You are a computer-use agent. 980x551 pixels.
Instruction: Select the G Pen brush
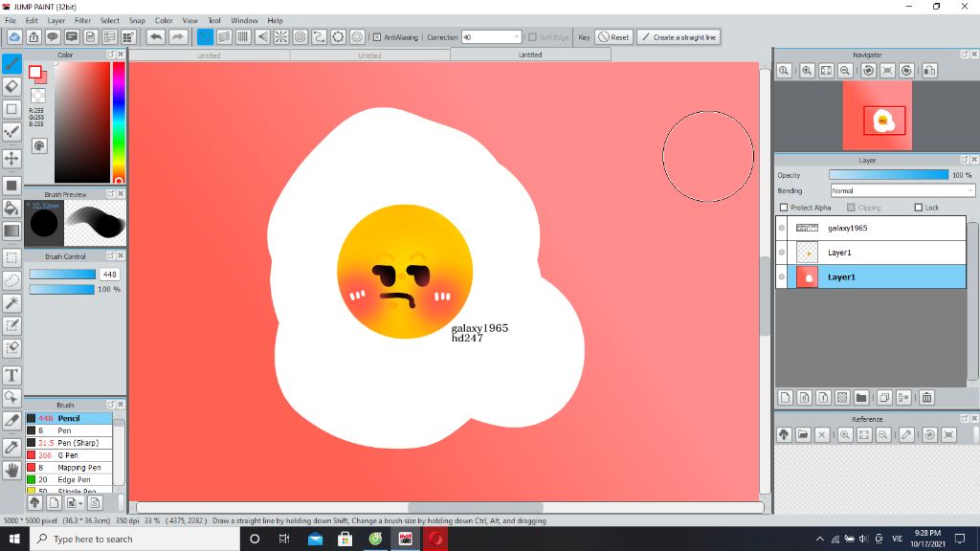click(x=67, y=455)
